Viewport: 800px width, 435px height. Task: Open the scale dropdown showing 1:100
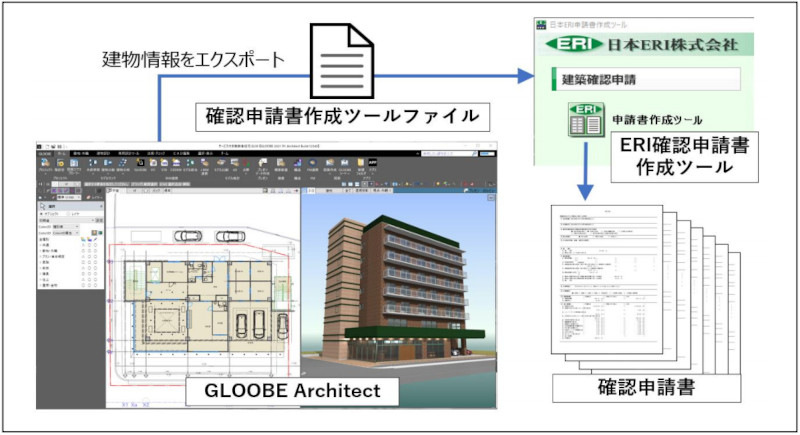point(68,197)
